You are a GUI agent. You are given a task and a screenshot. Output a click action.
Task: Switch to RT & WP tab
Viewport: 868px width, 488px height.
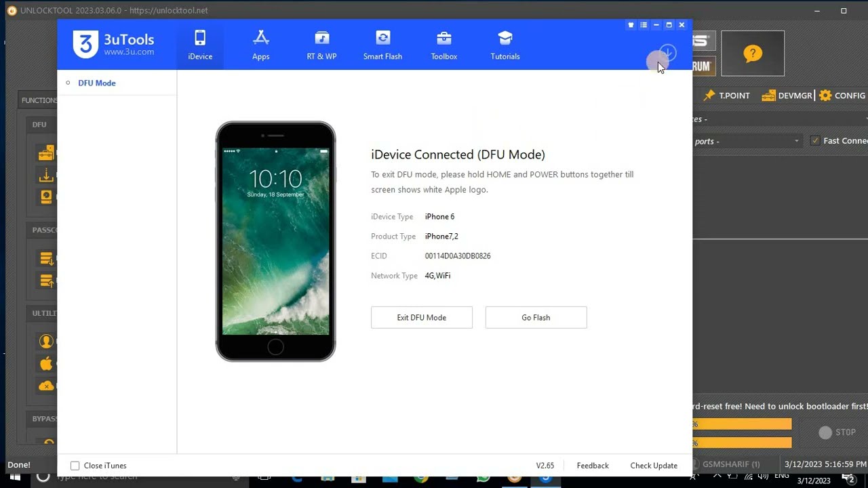[x=321, y=45]
